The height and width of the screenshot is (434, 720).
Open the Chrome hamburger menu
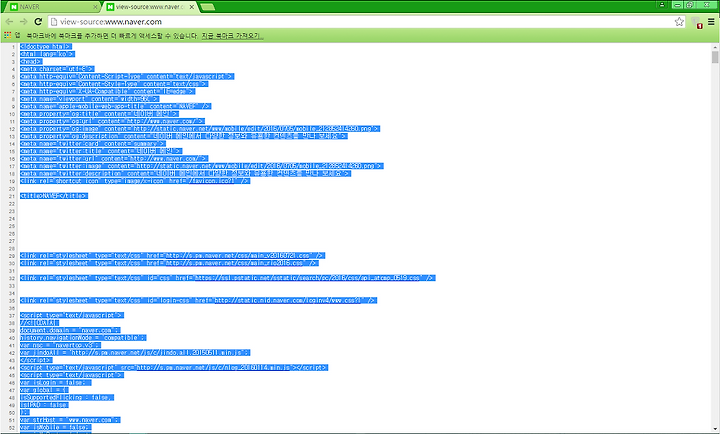click(x=711, y=22)
